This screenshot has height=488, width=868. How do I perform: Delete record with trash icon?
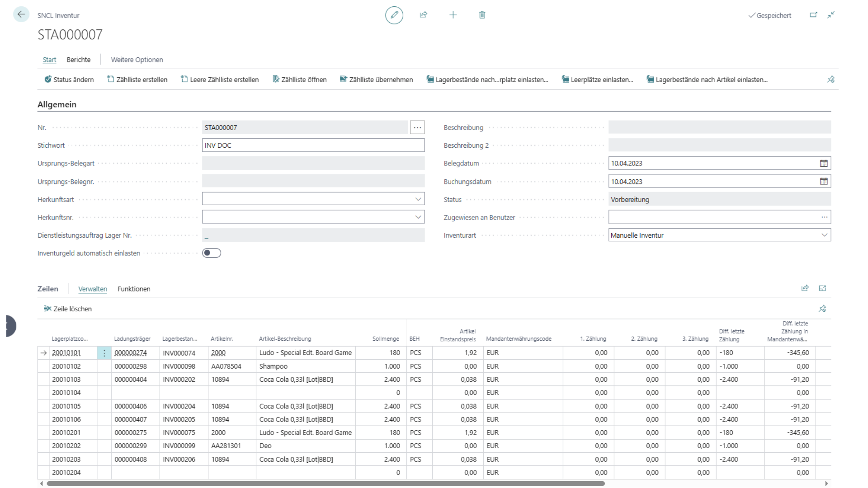coord(482,15)
